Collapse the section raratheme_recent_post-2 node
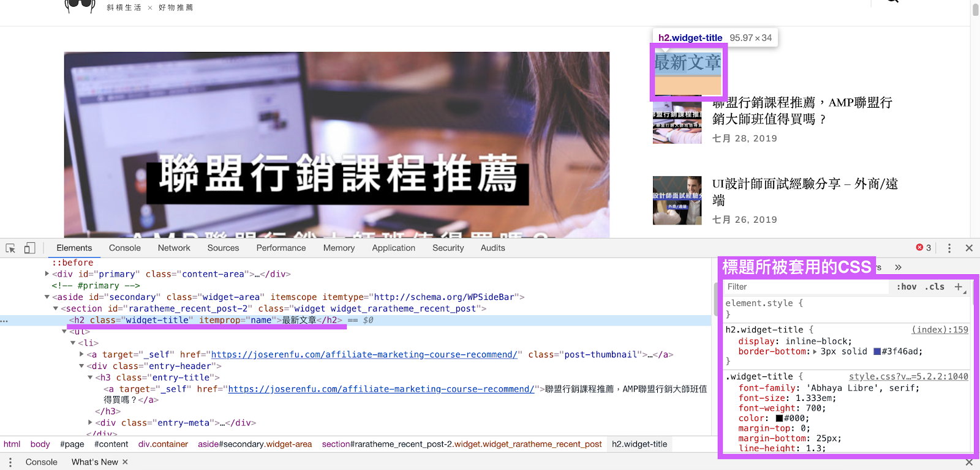The height and width of the screenshot is (470, 980). (56, 308)
